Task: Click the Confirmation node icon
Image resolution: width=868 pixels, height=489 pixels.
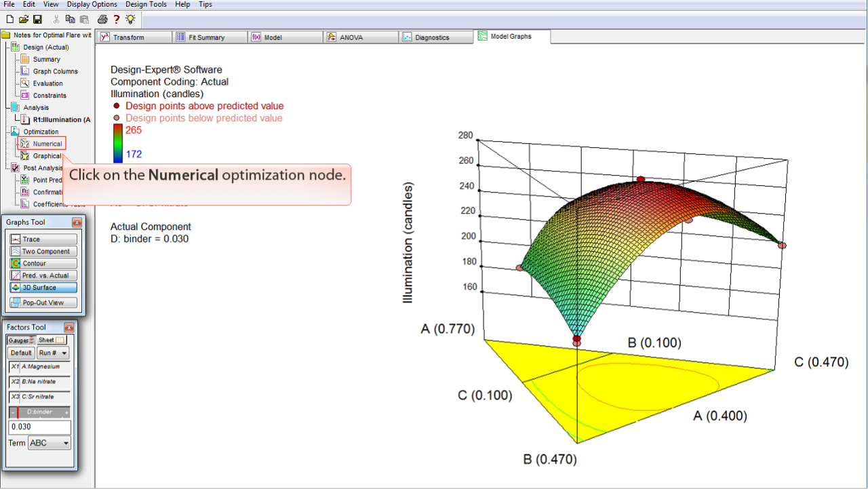Action: (25, 192)
